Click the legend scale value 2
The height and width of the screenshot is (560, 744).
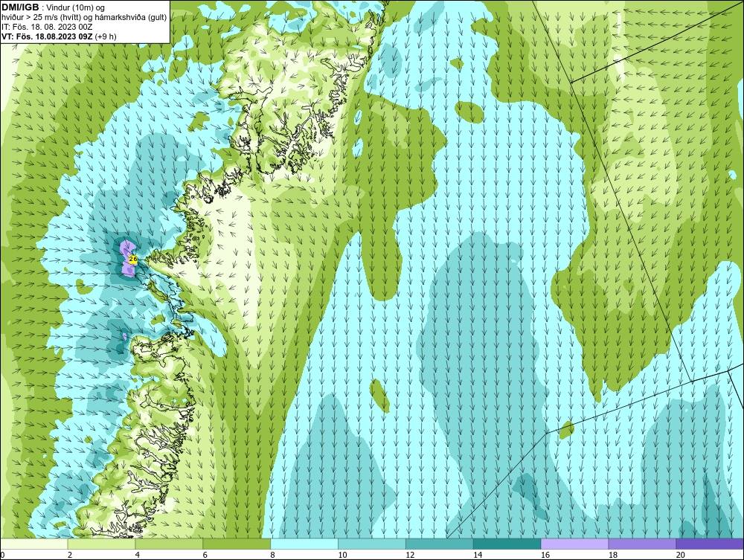70,555
